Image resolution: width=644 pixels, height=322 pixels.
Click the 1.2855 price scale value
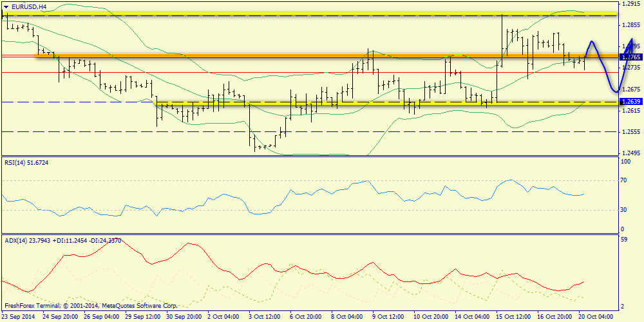click(630, 24)
